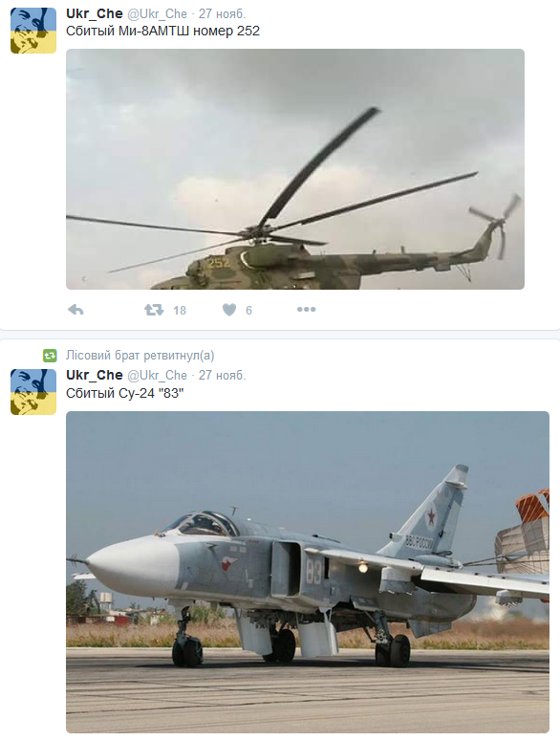Open Ukr_Che display name in first tweet
560x741 pixels.
95,13
